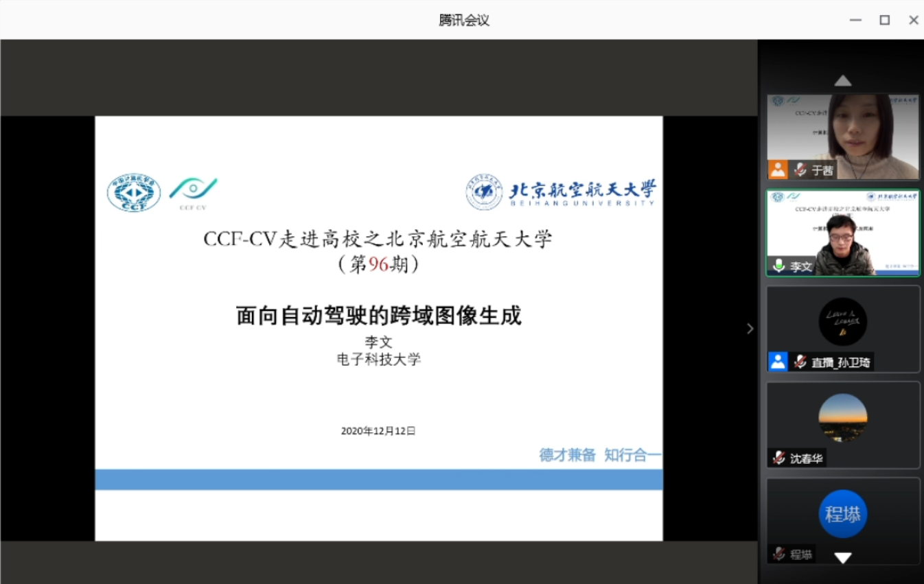Click the orange host icon beside 于茜
Screen dimensions: 924x584
778,170
